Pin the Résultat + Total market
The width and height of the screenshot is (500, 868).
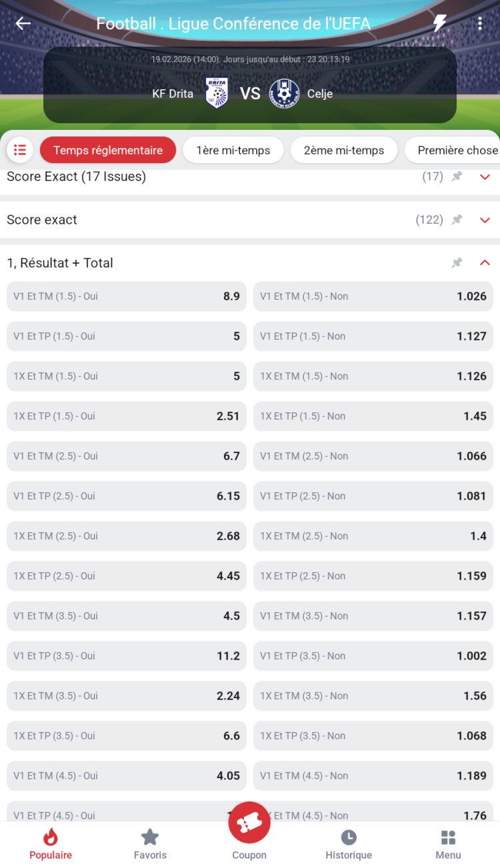[x=457, y=263]
